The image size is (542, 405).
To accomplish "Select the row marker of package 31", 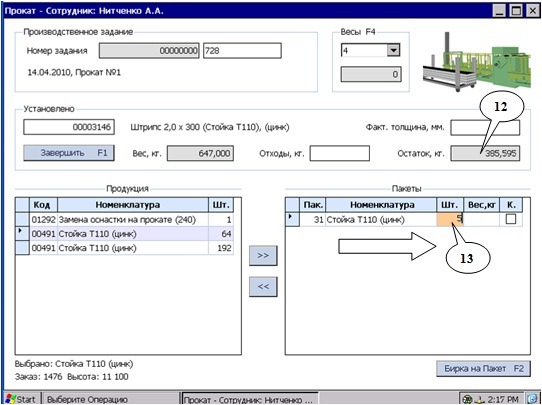I will [292, 219].
